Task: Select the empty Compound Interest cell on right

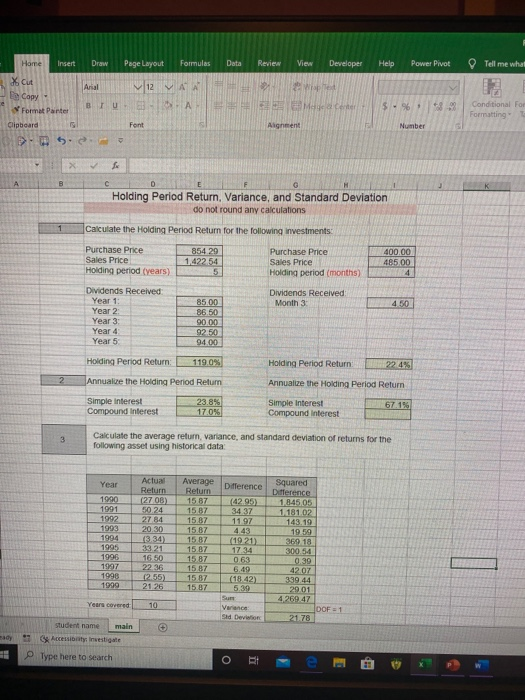Action: click(388, 414)
